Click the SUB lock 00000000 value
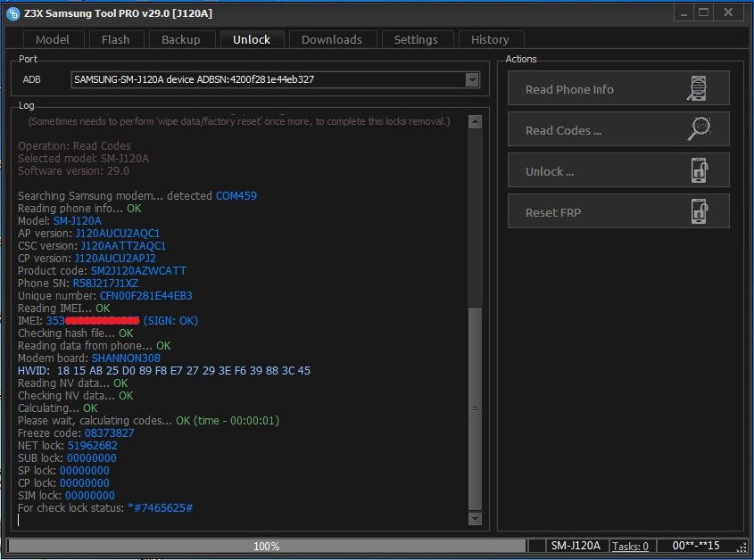Screen dimensions: 754x560 (91, 458)
